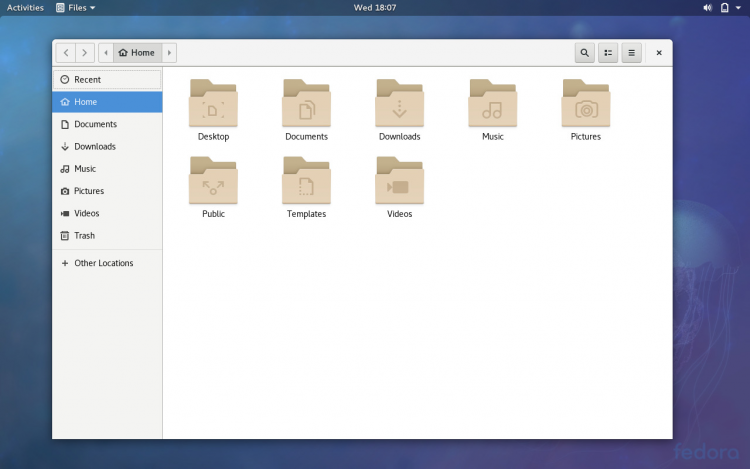Image resolution: width=750 pixels, height=469 pixels.
Task: Click the Activities button
Action: tap(25, 7)
